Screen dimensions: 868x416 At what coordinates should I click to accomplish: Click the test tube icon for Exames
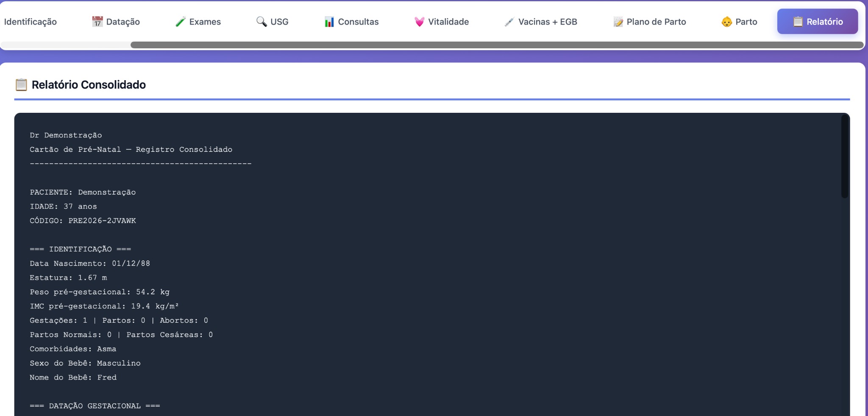coord(181,22)
